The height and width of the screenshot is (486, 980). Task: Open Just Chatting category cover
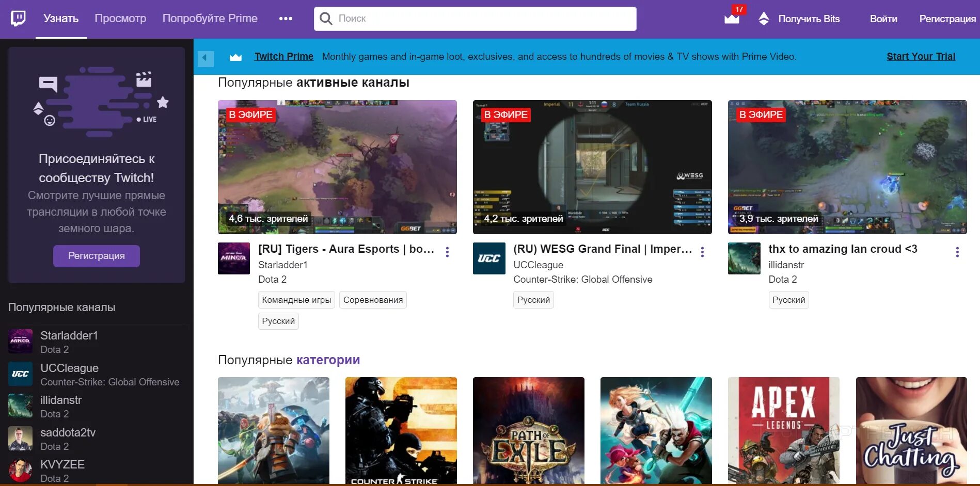click(911, 430)
